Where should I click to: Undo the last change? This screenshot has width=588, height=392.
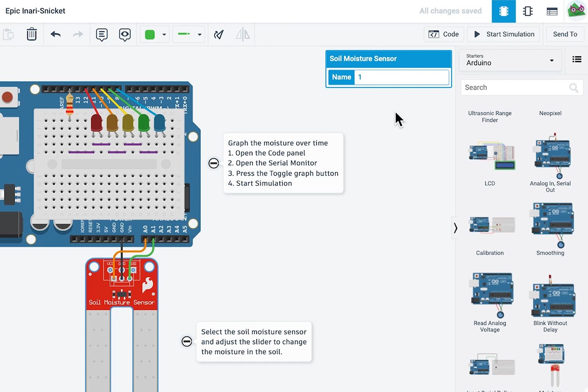(x=55, y=34)
